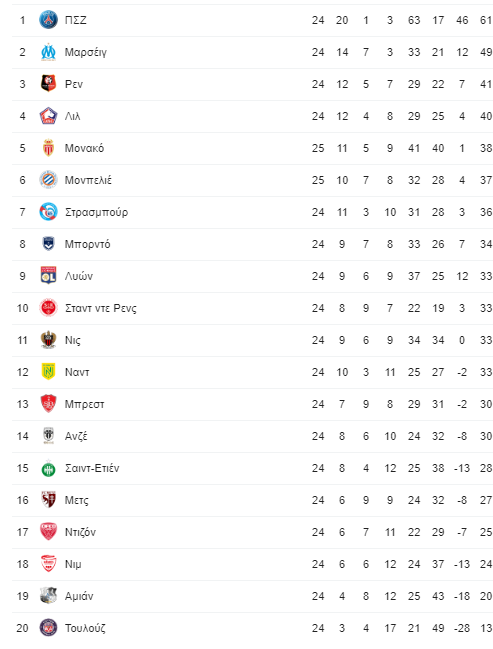Click the Λιλ club badge

click(x=48, y=116)
